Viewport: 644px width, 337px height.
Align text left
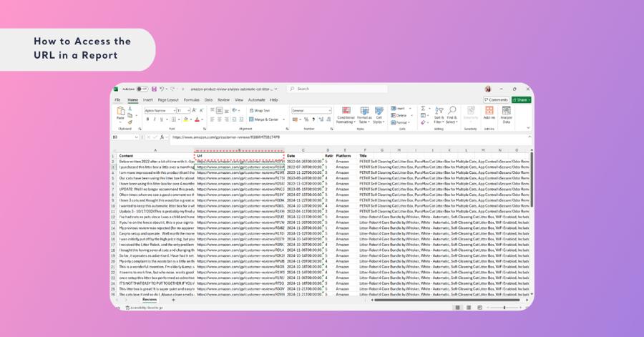[x=213, y=119]
